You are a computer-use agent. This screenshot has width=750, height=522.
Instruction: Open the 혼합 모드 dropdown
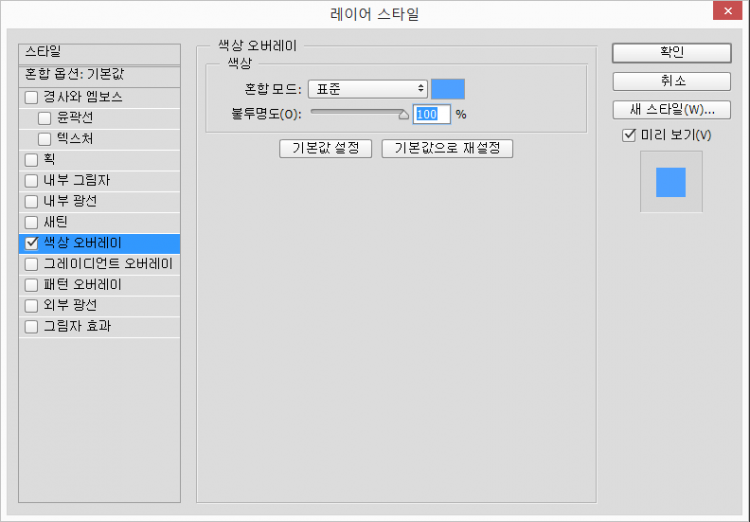pos(367,89)
